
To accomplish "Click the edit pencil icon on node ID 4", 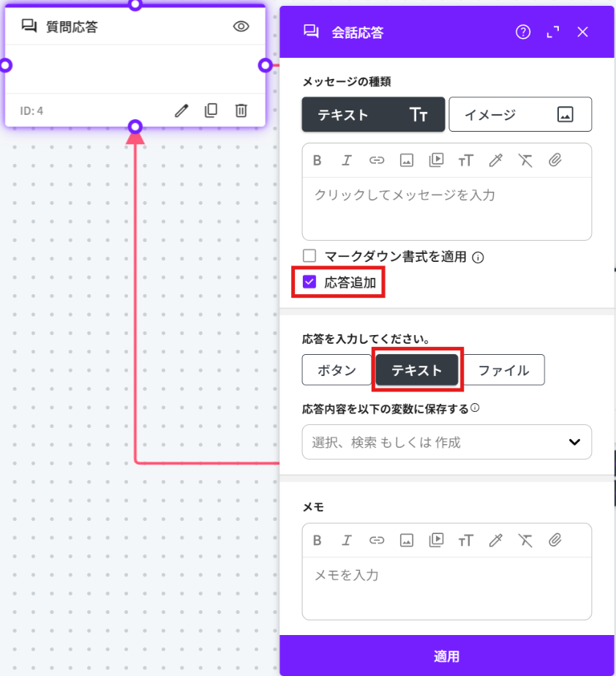I will click(181, 110).
